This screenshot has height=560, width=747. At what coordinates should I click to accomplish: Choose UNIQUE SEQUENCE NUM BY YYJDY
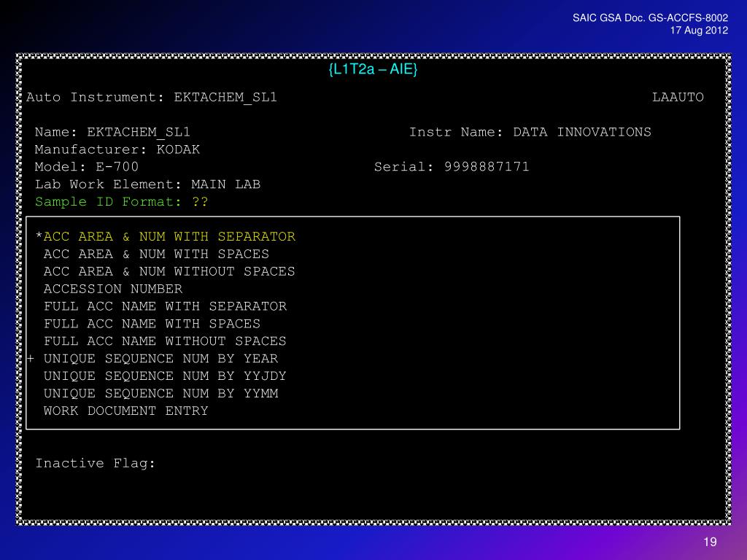point(165,376)
